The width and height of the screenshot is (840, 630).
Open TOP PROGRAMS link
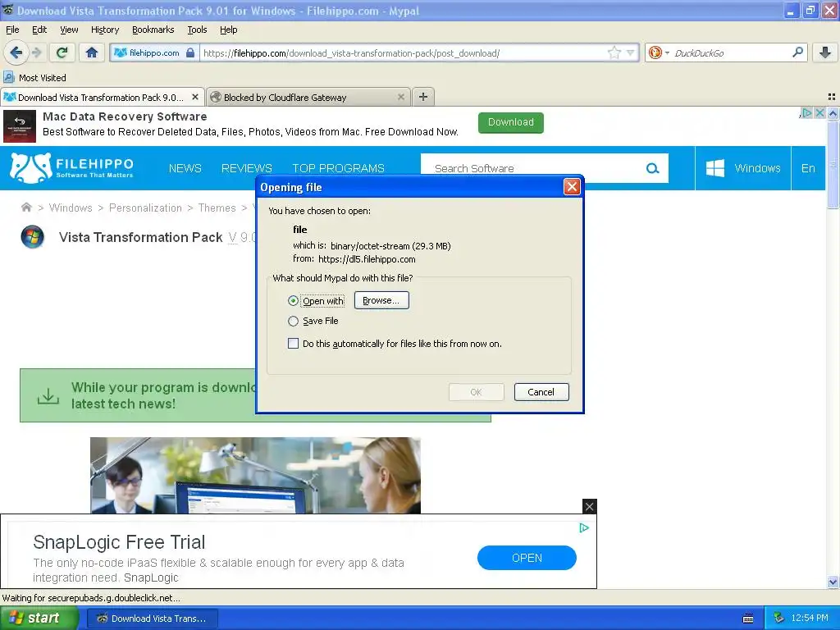(338, 168)
